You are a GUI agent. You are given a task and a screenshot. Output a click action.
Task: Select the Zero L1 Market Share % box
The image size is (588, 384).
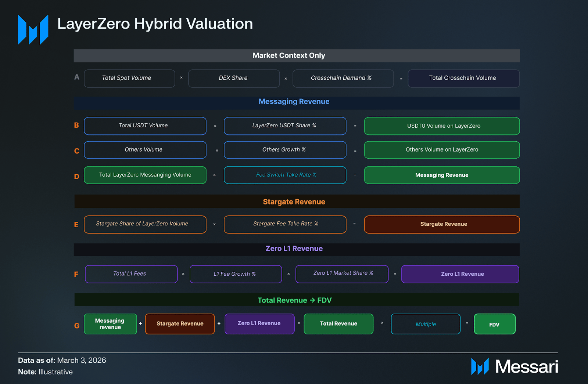point(342,274)
